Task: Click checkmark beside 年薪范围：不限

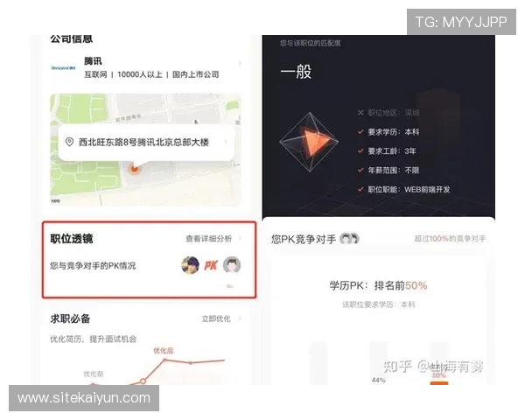Action: 360,170
